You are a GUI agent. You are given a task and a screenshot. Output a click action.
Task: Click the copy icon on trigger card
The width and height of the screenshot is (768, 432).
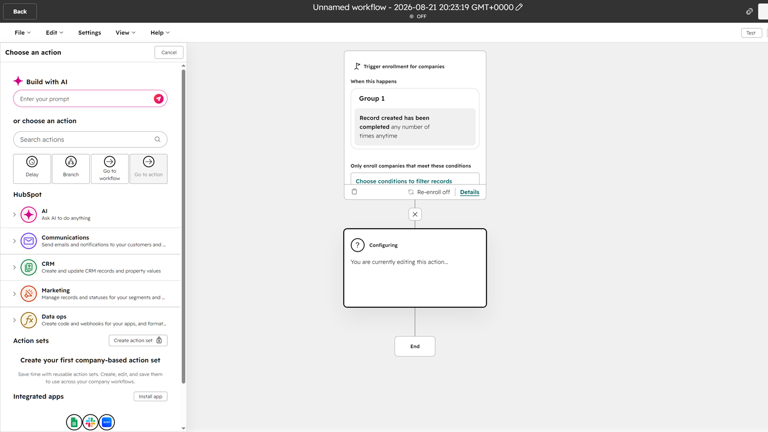point(355,192)
